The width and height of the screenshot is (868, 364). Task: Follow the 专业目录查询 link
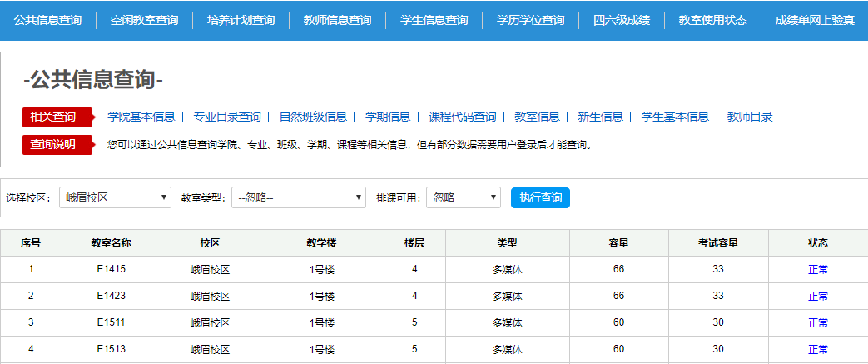[226, 117]
